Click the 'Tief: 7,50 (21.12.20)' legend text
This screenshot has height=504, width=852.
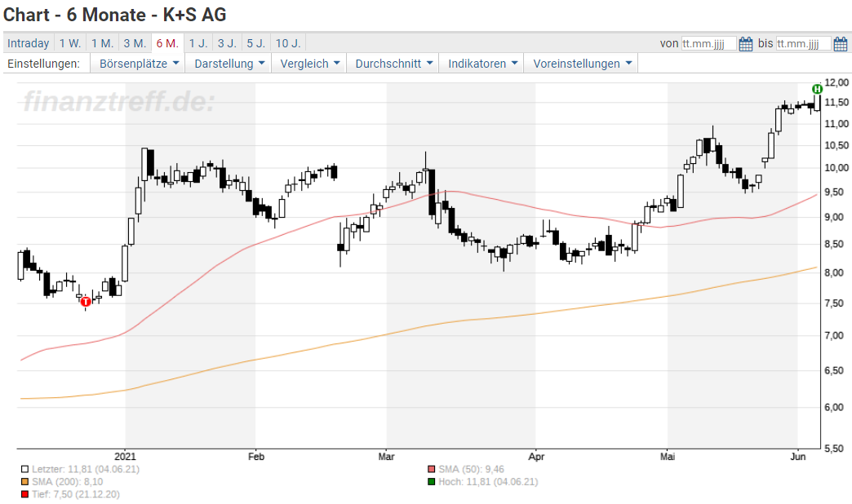(x=76, y=494)
